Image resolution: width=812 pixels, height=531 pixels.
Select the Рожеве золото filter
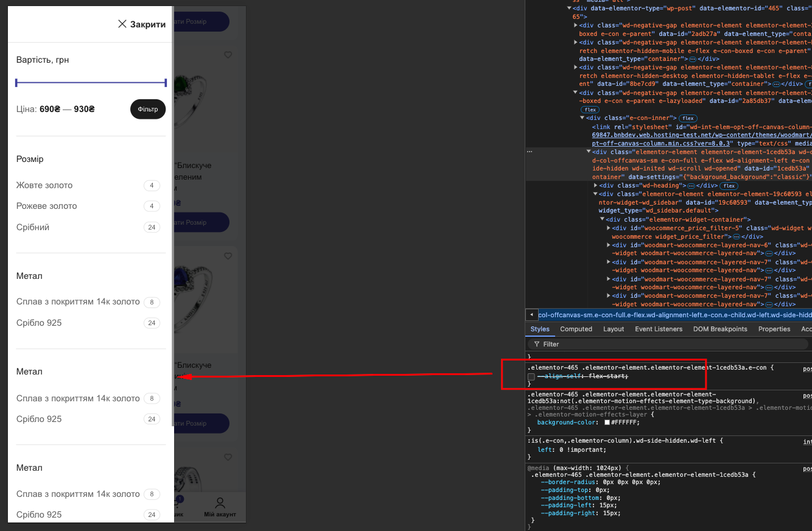[47, 206]
